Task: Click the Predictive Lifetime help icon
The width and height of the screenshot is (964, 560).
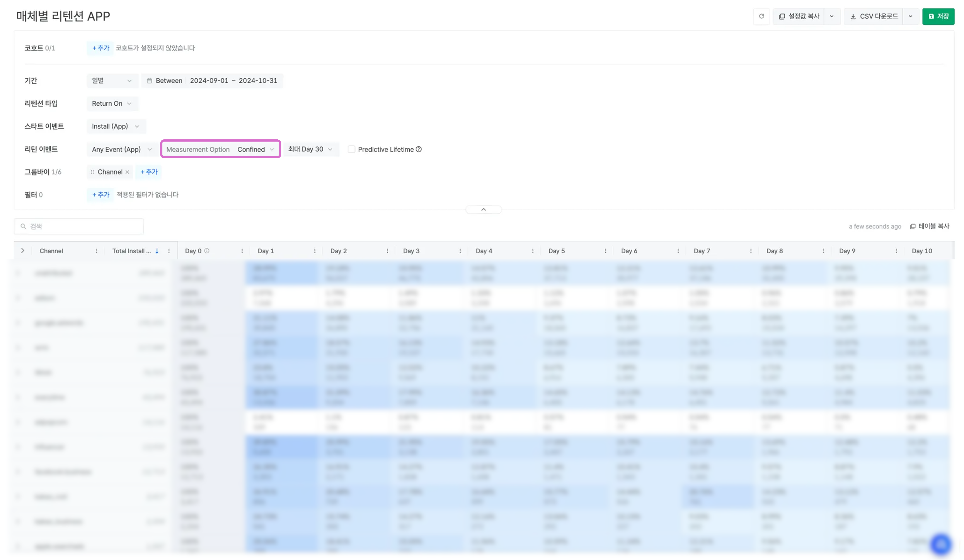Action: point(419,149)
